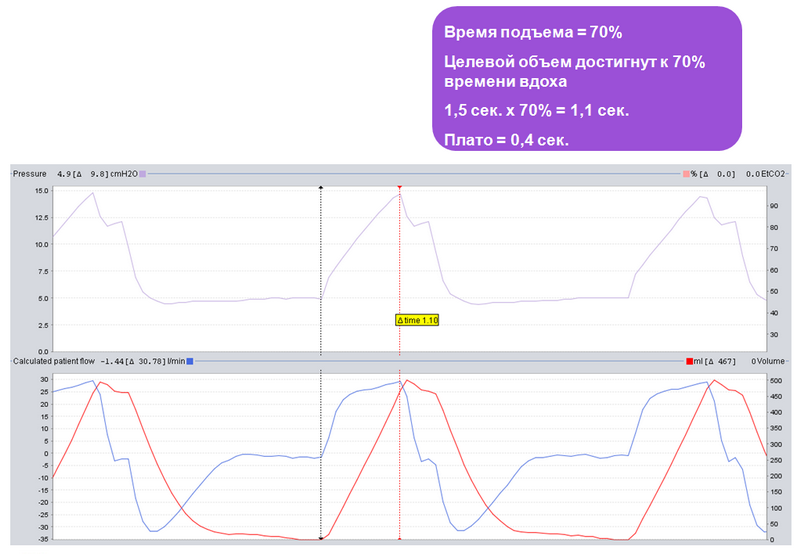Click the text line Время подъема = 70%
Image resolution: width=800 pixels, height=554 pixels.
pyautogui.click(x=533, y=32)
